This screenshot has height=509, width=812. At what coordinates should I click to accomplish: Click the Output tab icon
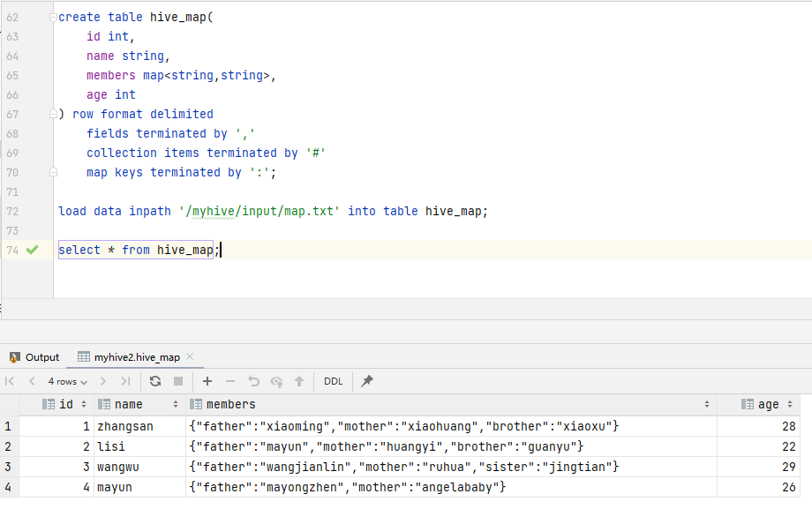coord(14,357)
